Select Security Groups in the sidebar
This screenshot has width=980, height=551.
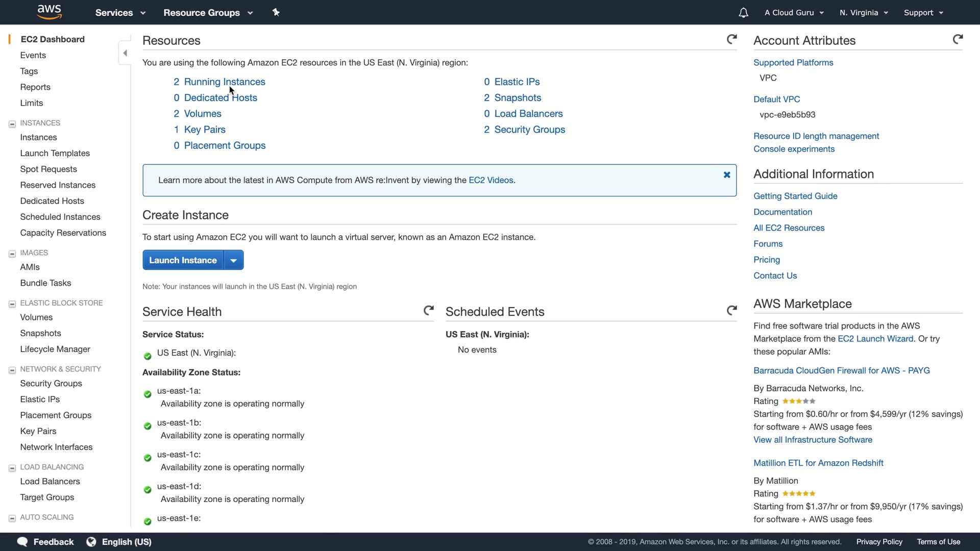tap(51, 384)
